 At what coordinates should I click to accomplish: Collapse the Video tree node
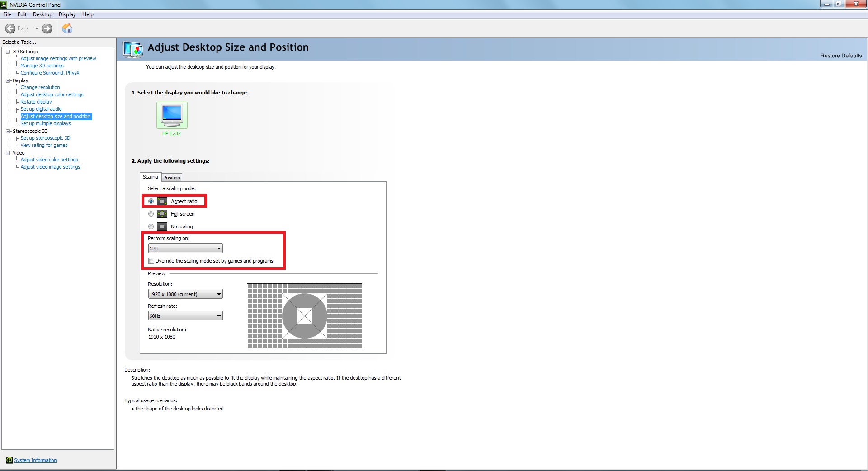(8, 153)
